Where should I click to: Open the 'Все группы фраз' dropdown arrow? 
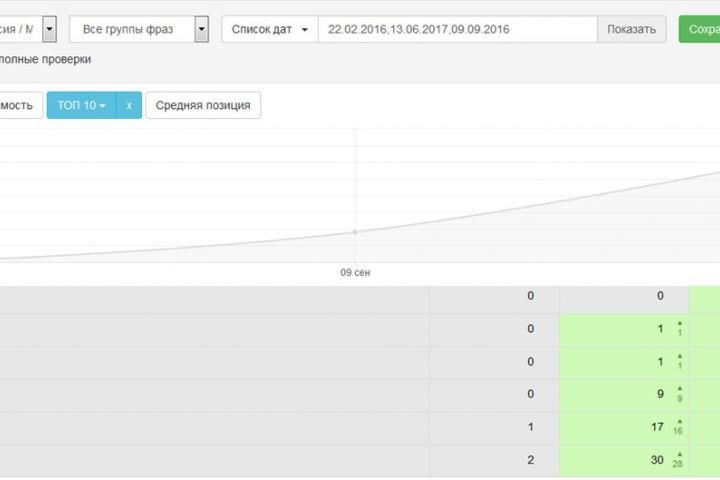[x=201, y=29]
